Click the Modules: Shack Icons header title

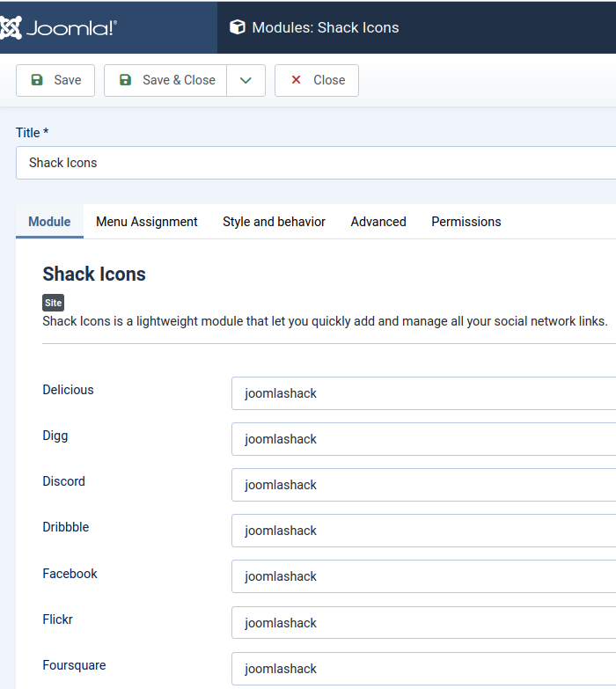click(x=326, y=27)
